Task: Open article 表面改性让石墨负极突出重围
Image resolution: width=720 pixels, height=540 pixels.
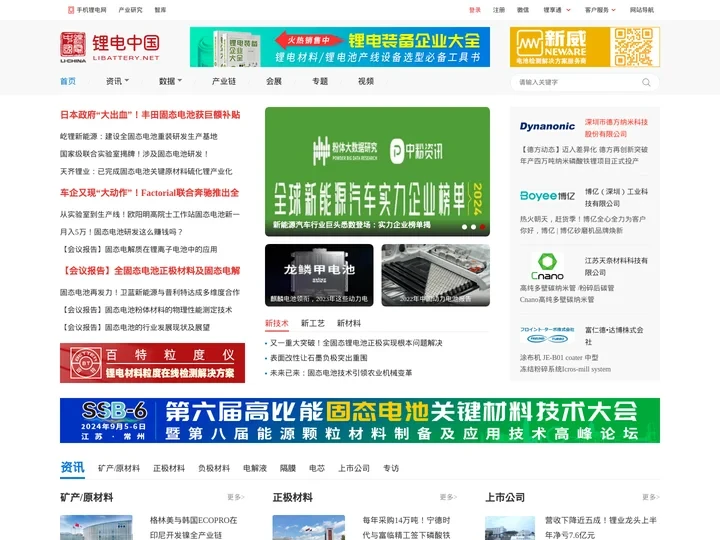Action: [x=318, y=358]
